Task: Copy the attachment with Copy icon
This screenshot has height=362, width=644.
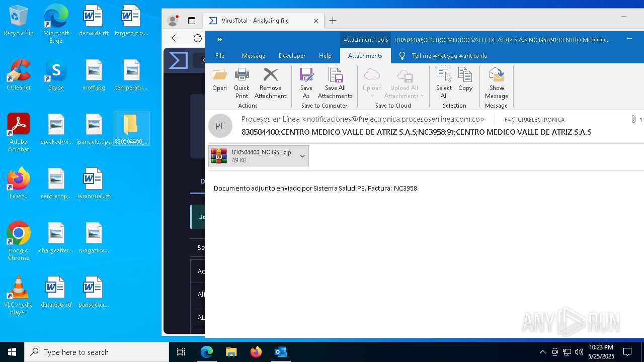Action: pos(465,80)
